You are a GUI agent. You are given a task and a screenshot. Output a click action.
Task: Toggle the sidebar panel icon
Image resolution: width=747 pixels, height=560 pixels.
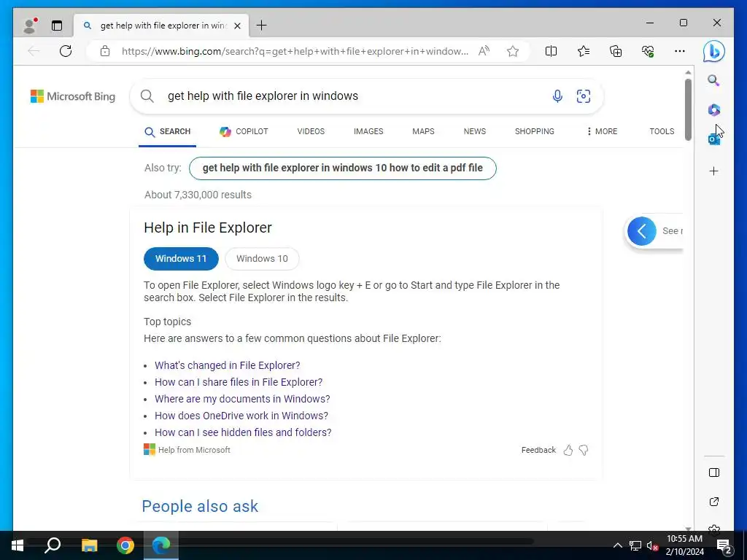(x=713, y=472)
